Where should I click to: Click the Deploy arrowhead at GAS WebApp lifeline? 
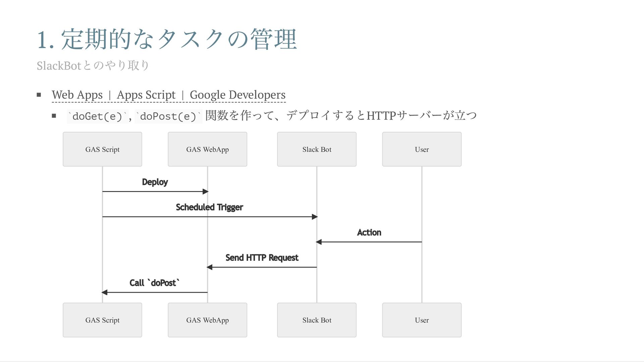pos(205,191)
